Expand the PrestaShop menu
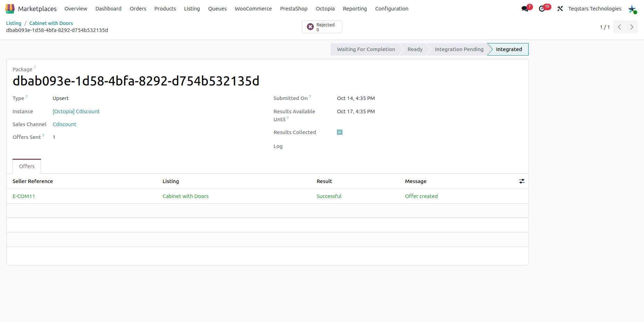 tap(294, 9)
